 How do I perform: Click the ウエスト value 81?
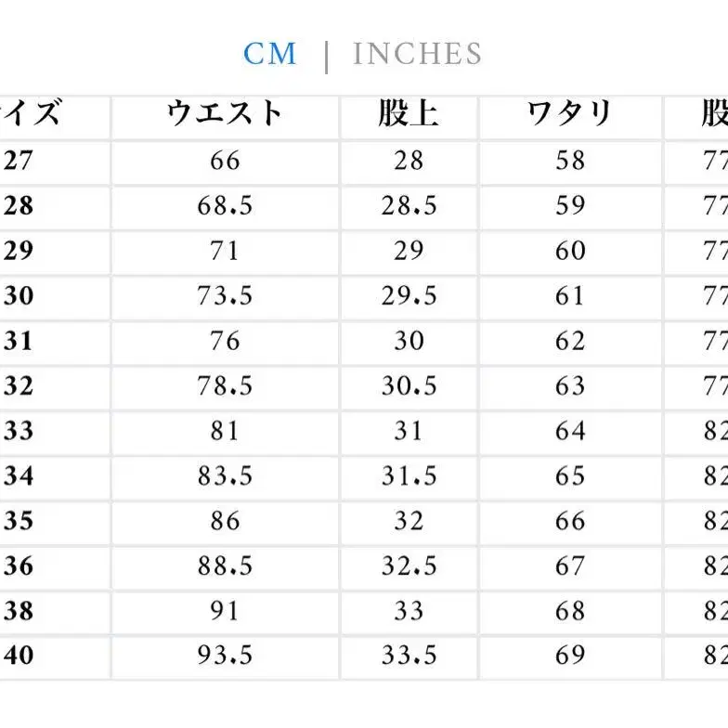225,431
